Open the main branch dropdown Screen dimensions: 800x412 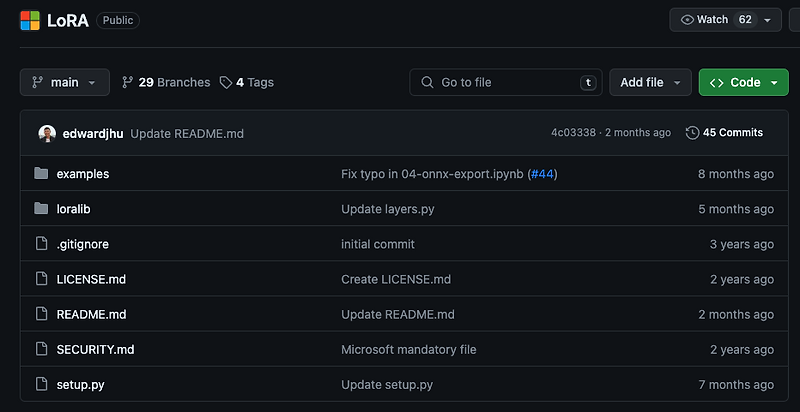[x=65, y=82]
